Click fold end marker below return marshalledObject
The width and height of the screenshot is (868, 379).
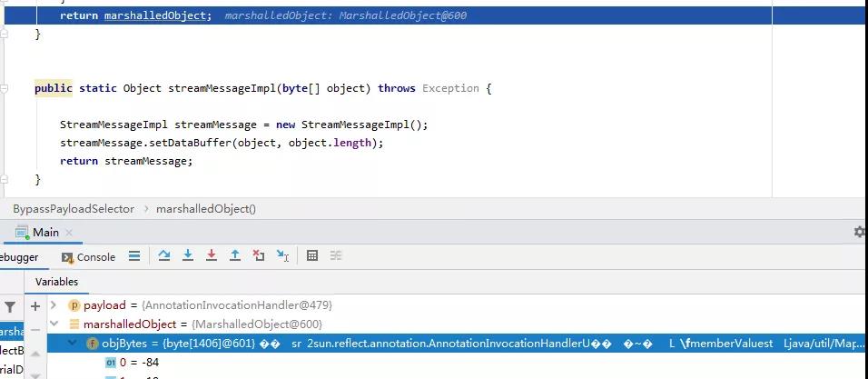[4, 34]
